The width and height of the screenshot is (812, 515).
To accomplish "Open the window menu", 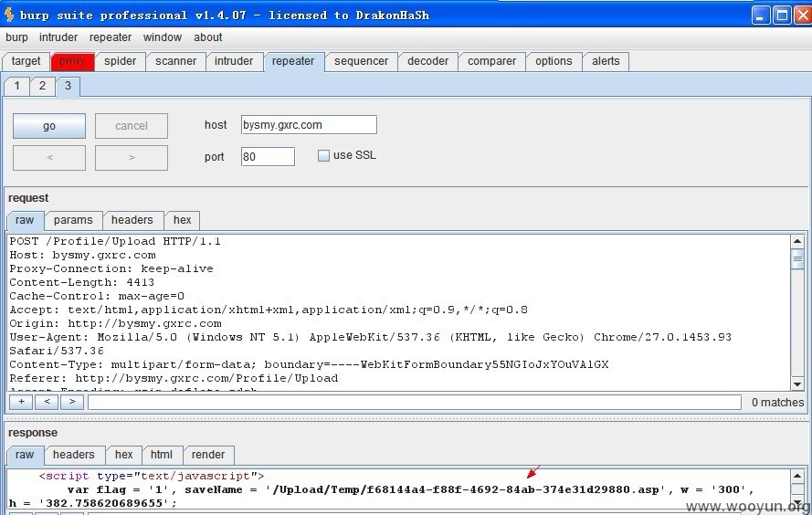I will coord(163,37).
